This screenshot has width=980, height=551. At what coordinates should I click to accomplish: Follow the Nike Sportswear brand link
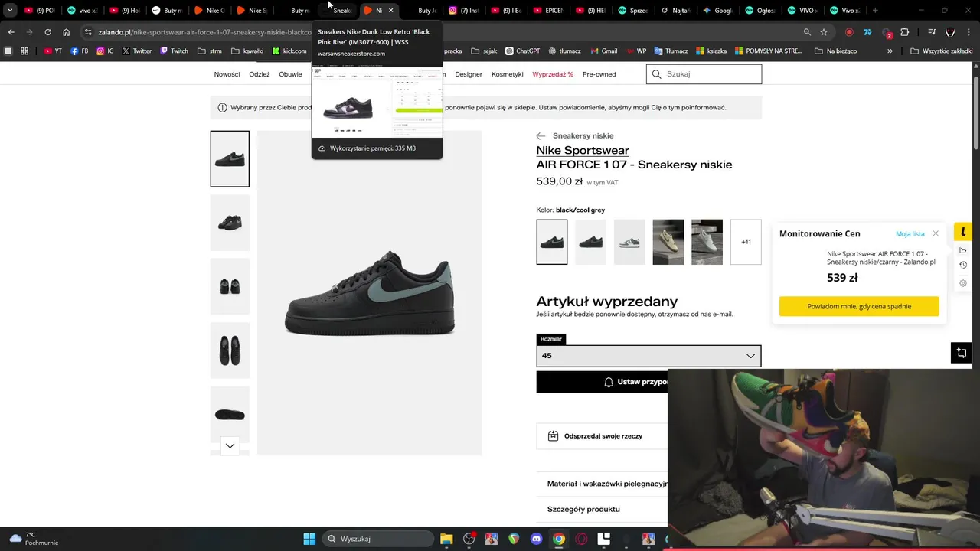pyautogui.click(x=583, y=151)
